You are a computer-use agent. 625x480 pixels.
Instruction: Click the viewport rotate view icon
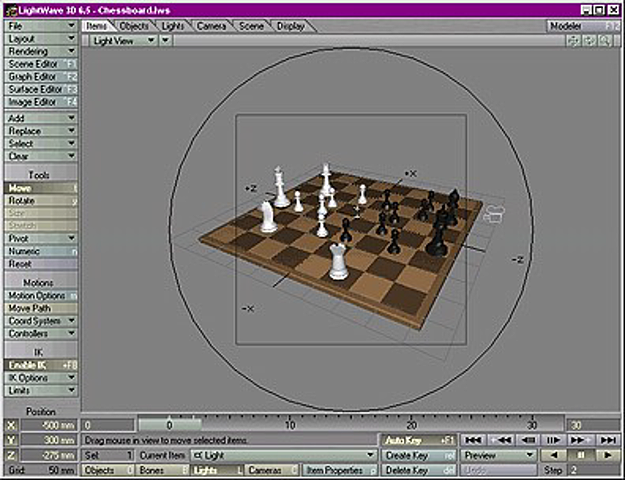click(x=589, y=41)
